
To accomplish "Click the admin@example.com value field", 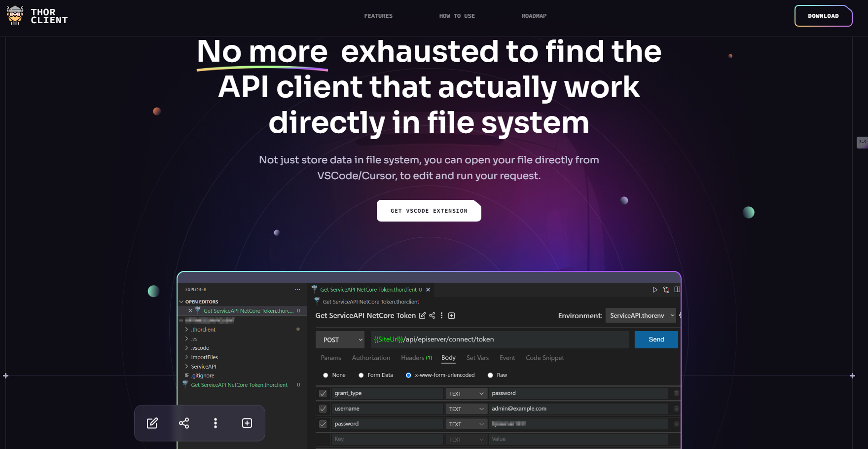I will tap(578, 409).
